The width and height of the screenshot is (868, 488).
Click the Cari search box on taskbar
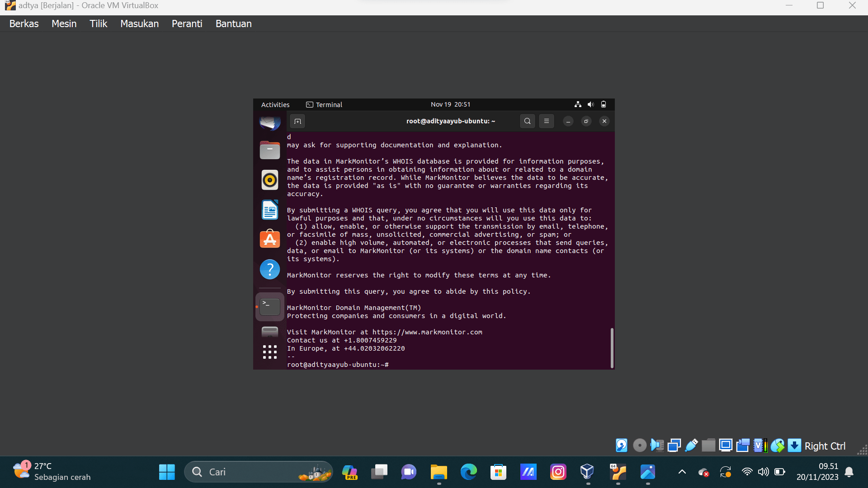[258, 472]
